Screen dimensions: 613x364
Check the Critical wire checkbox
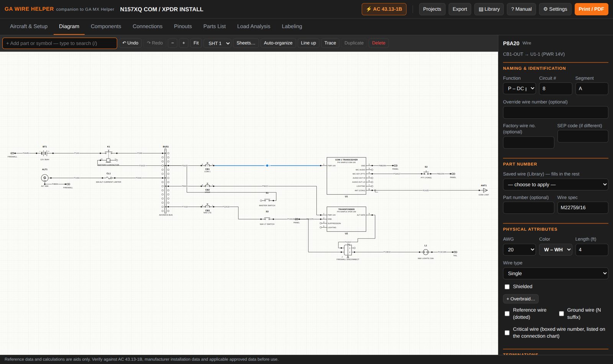(x=507, y=333)
